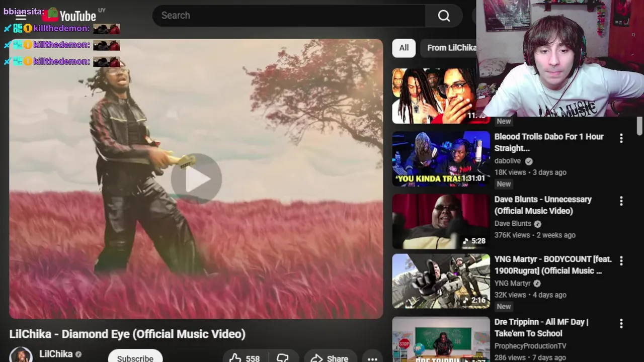
Task: Play the Diamond Eye video
Action: [x=196, y=179]
